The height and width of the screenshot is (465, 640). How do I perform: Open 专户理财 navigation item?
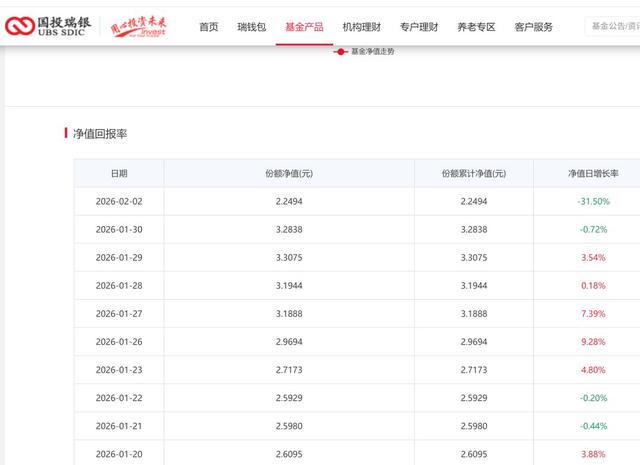coord(418,27)
